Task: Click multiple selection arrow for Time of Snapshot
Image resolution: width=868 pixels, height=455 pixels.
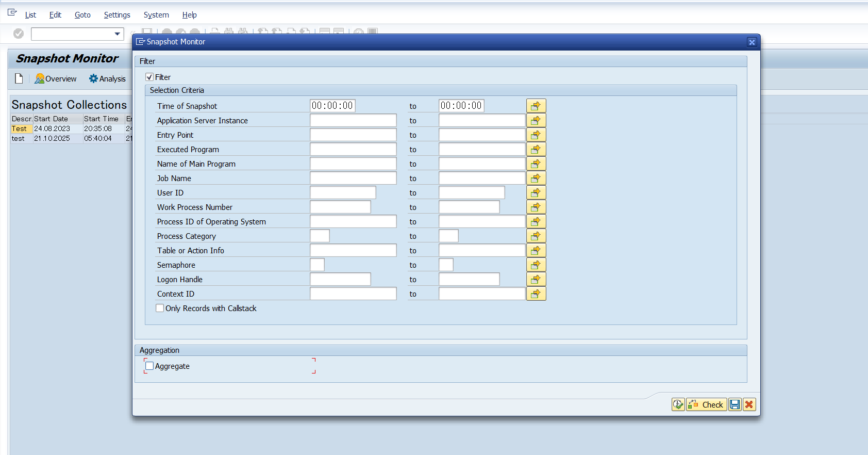Action: coord(536,106)
